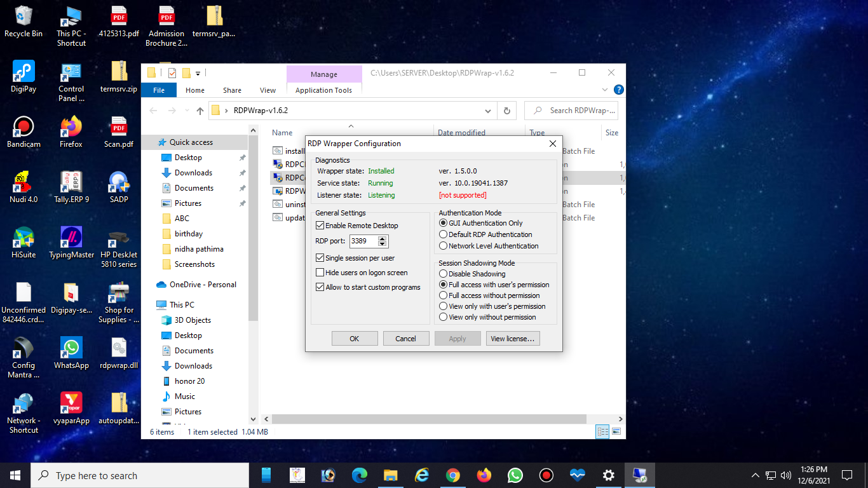The width and height of the screenshot is (868, 488).
Task: Open the DigiPay desktop shortcut
Action: 24,76
